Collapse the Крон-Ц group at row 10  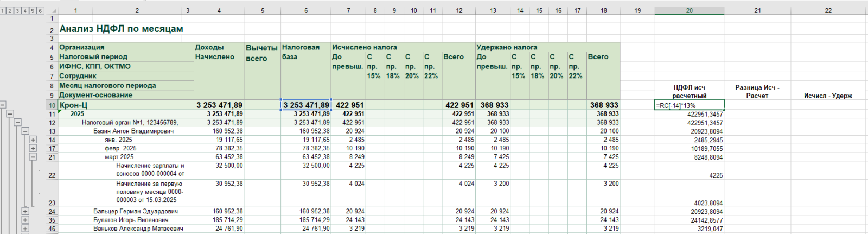[3, 105]
